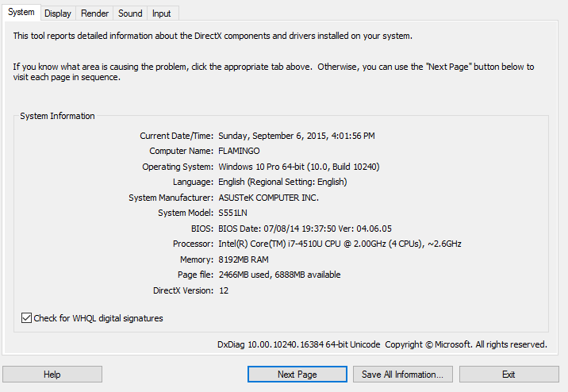The width and height of the screenshot is (568, 392).
Task: Click the Help button
Action: pyautogui.click(x=52, y=375)
